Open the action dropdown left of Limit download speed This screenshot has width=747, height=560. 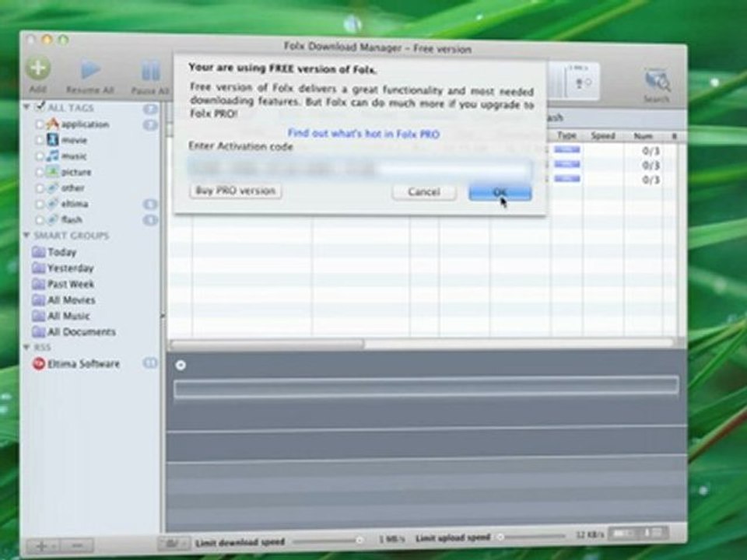point(174,543)
